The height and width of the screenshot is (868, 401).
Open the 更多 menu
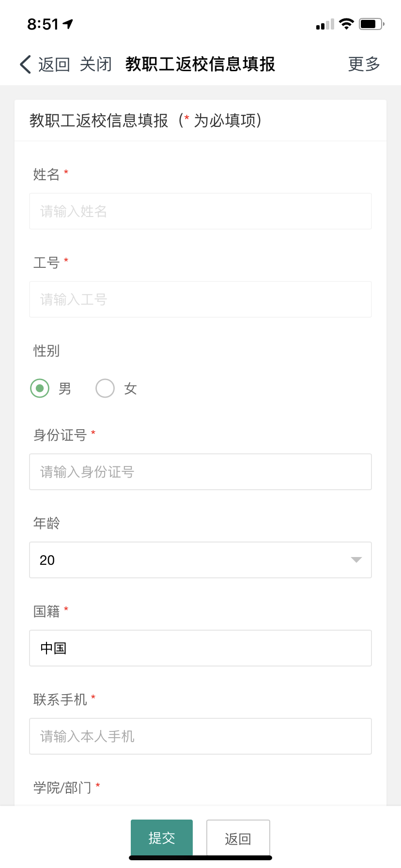[364, 64]
